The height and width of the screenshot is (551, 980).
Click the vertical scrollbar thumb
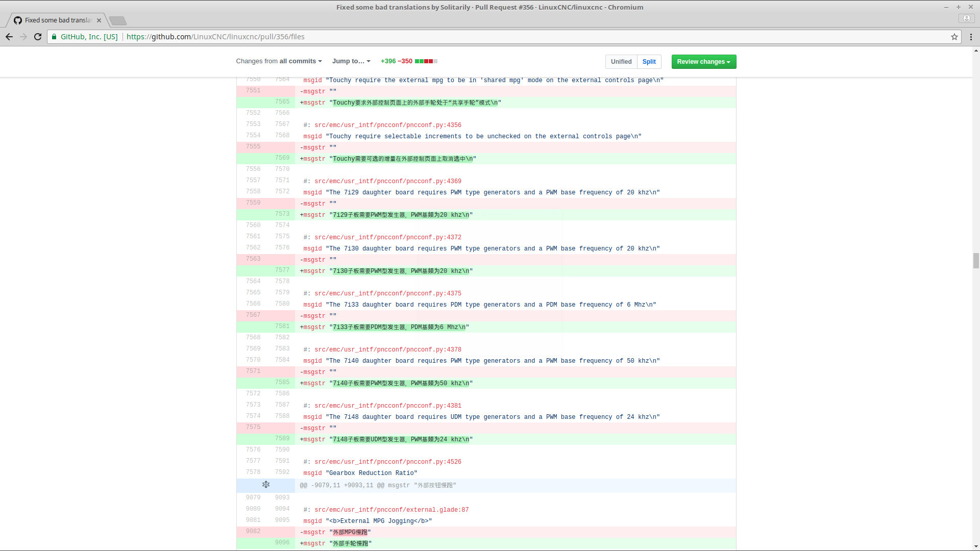click(x=976, y=260)
